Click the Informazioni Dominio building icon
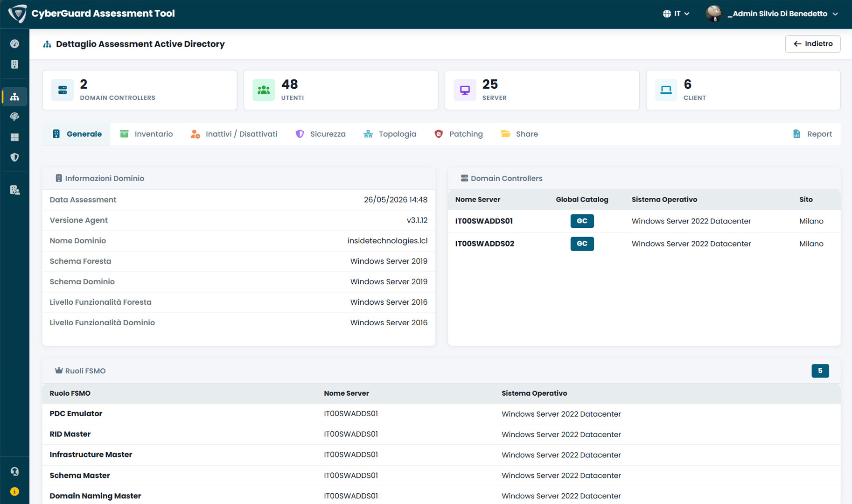Screen dimensions: 852x504 pos(59,178)
